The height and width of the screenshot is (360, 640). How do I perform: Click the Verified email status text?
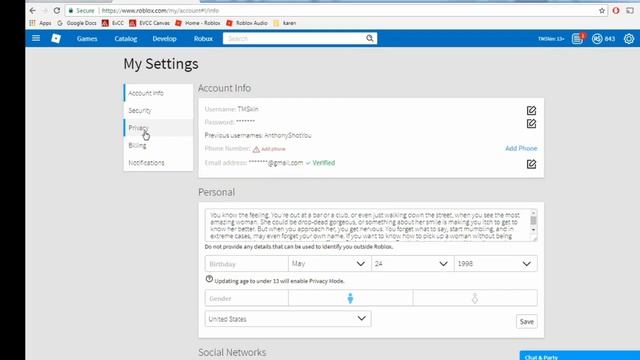point(324,163)
